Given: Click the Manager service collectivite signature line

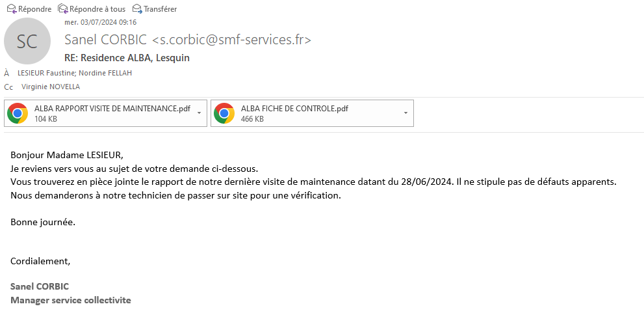Looking at the screenshot, I should pyautogui.click(x=70, y=300).
